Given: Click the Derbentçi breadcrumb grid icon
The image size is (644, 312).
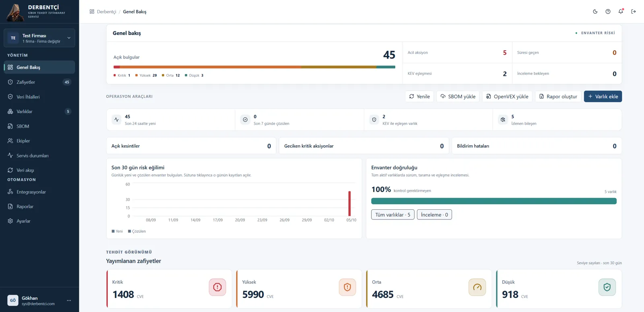Looking at the screenshot, I should tap(92, 12).
